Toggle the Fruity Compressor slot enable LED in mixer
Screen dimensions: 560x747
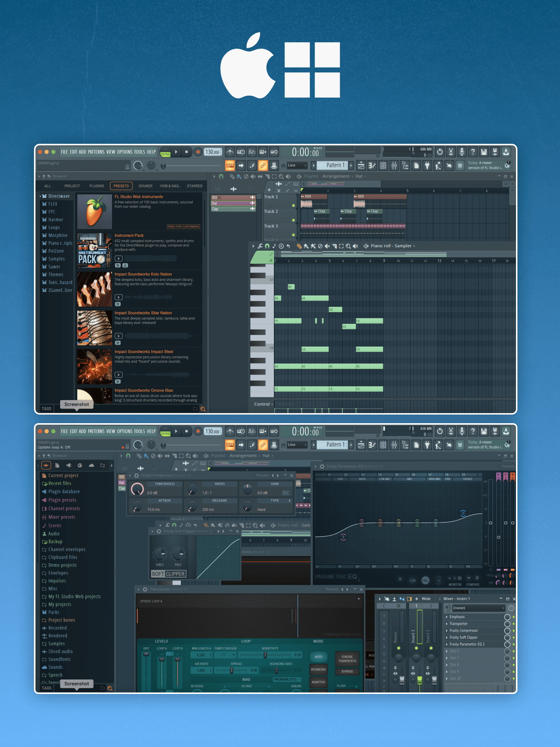click(514, 630)
